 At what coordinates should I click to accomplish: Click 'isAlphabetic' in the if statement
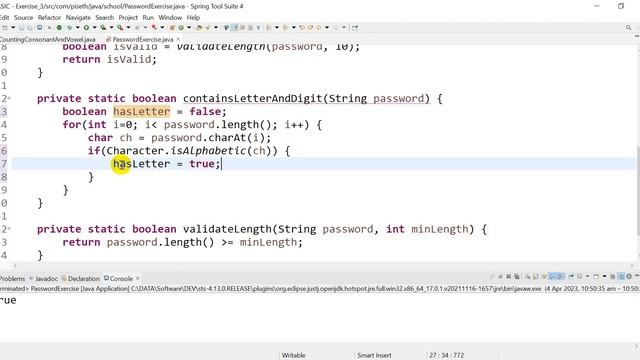[x=208, y=151]
